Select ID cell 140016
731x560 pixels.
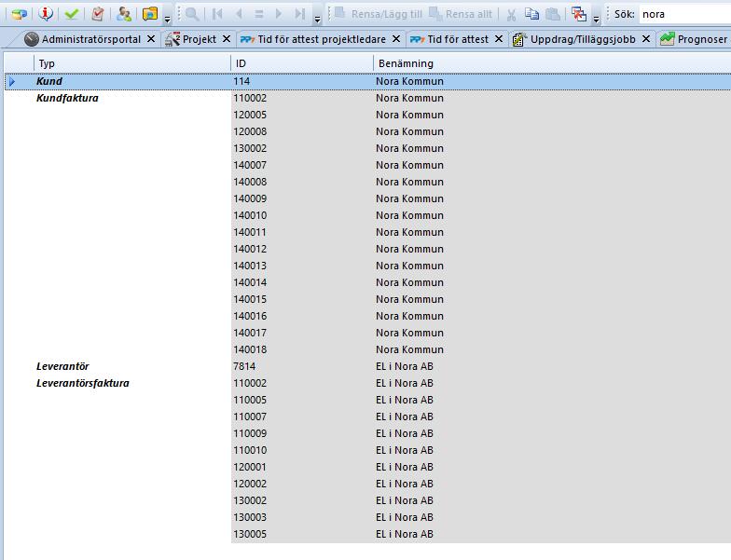(302, 316)
